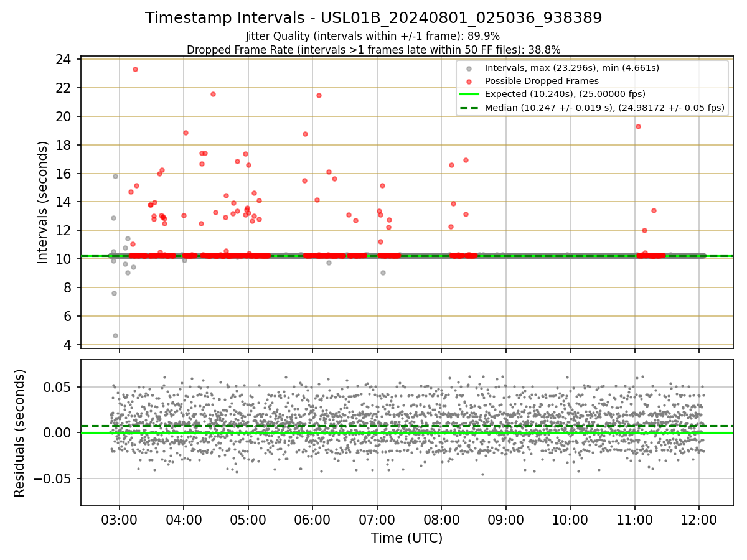Click the lowest gray interval point near 4.7 seconds

click(115, 335)
